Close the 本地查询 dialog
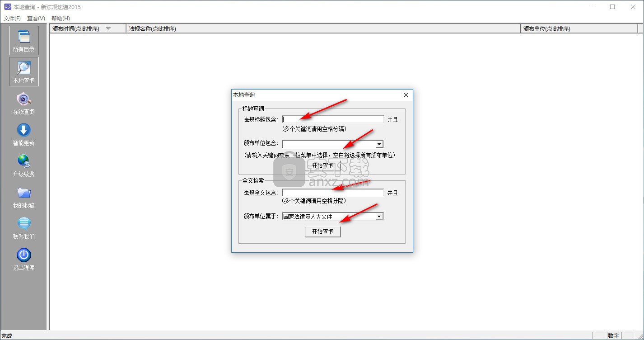The image size is (644, 340). [x=406, y=95]
